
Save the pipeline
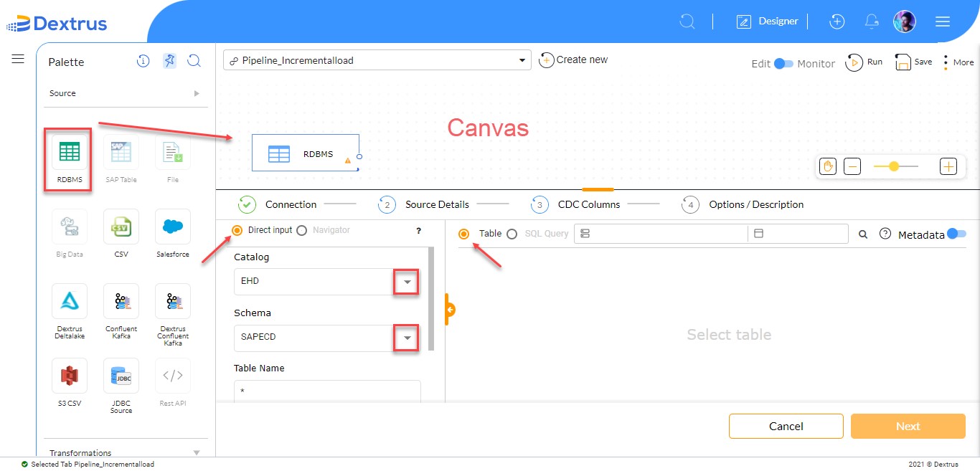(x=913, y=62)
